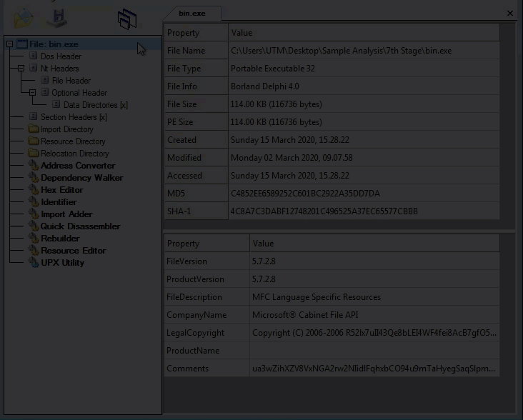Open the File Header node
This screenshot has height=420, width=523.
tap(71, 81)
